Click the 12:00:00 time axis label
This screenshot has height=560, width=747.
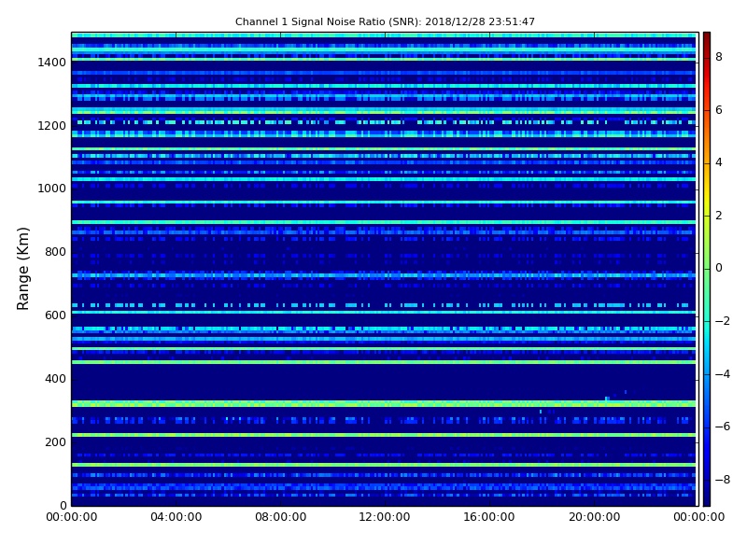(385, 517)
